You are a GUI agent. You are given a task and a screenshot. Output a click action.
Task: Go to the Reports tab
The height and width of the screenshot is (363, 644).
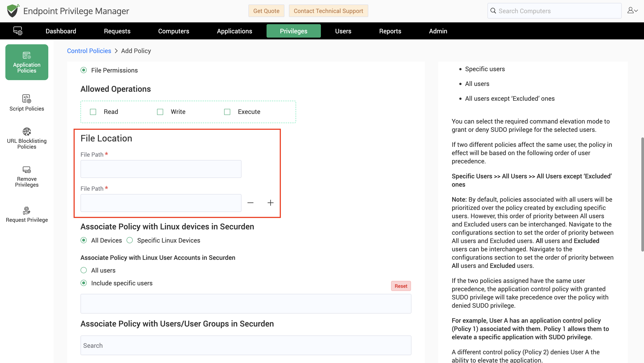click(390, 31)
